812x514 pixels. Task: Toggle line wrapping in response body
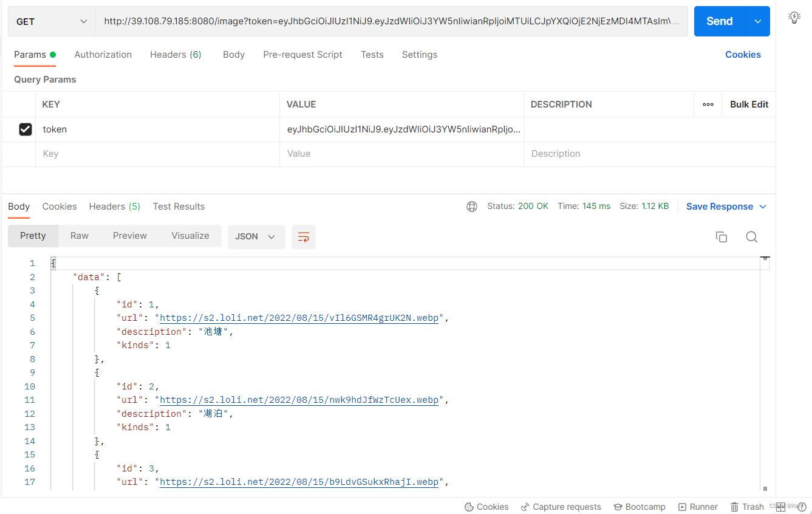click(x=303, y=237)
